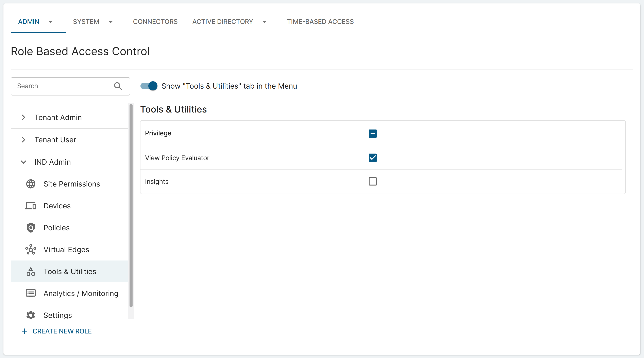Click the role Search input field

63,86
